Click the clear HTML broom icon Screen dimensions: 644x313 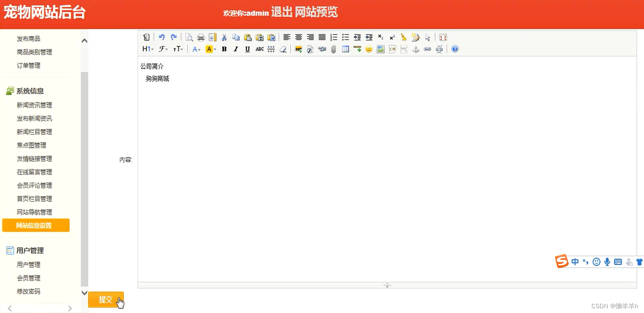[404, 37]
